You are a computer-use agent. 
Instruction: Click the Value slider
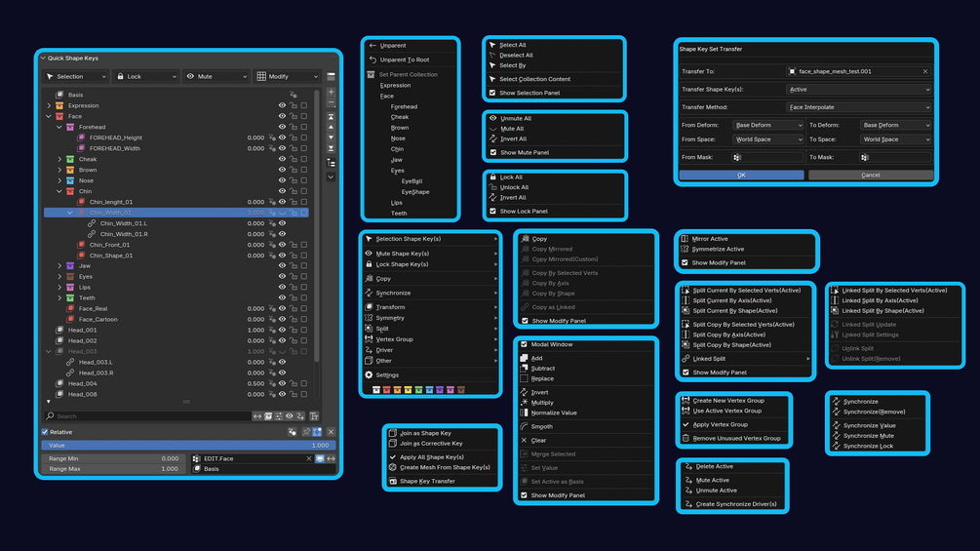tap(189, 446)
